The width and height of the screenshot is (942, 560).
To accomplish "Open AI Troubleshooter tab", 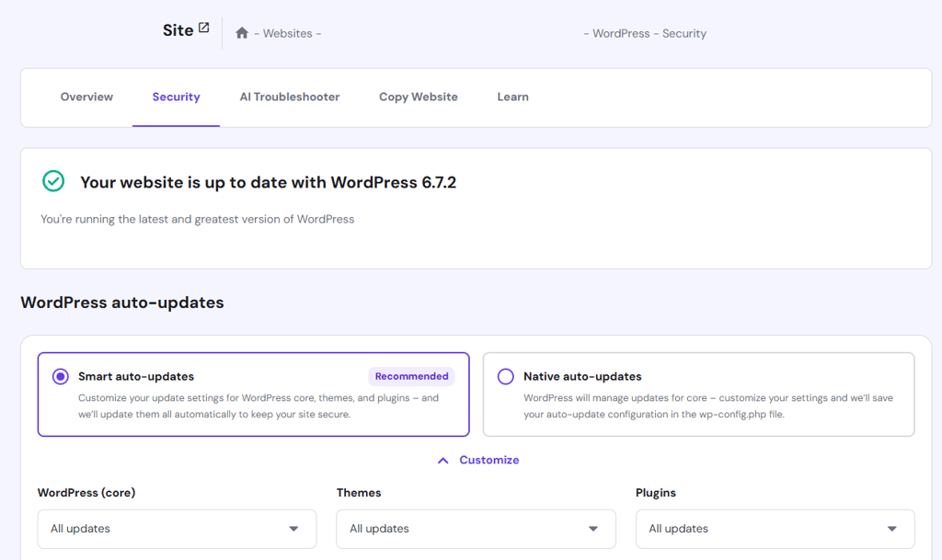I will click(290, 97).
